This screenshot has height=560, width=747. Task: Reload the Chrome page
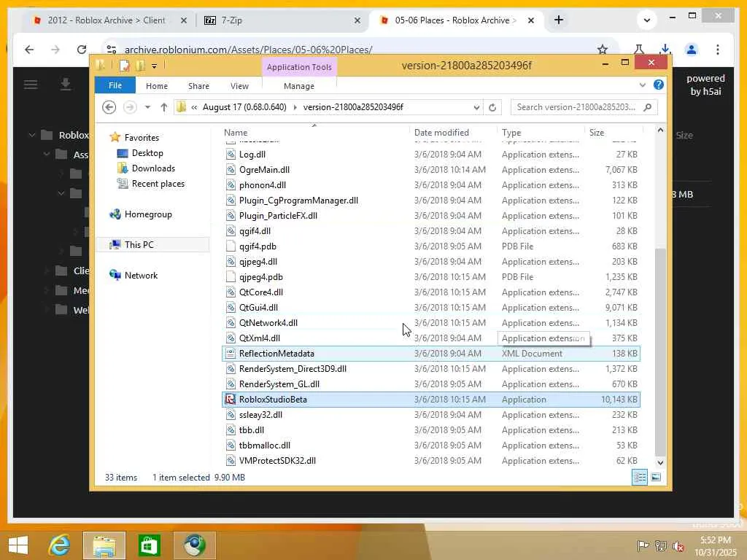pyautogui.click(x=82, y=50)
